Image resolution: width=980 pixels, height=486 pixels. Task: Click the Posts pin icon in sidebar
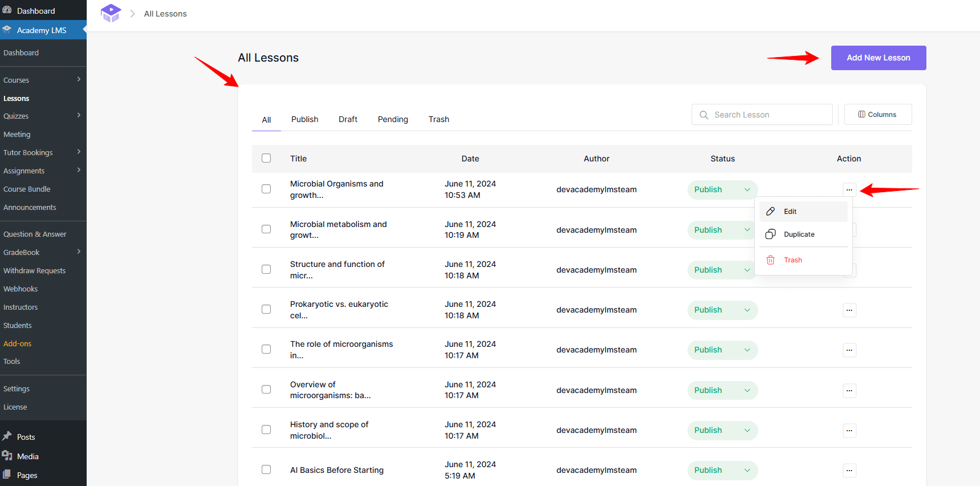[7, 436]
